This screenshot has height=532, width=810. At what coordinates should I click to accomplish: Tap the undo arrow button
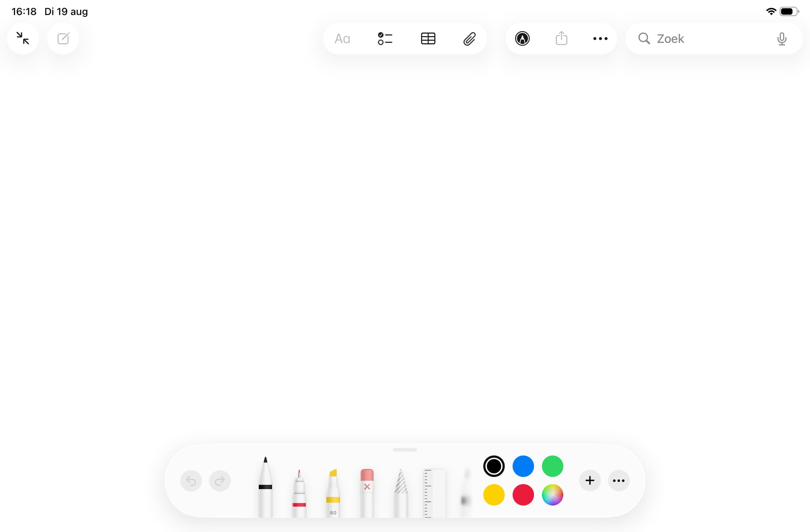(x=191, y=481)
